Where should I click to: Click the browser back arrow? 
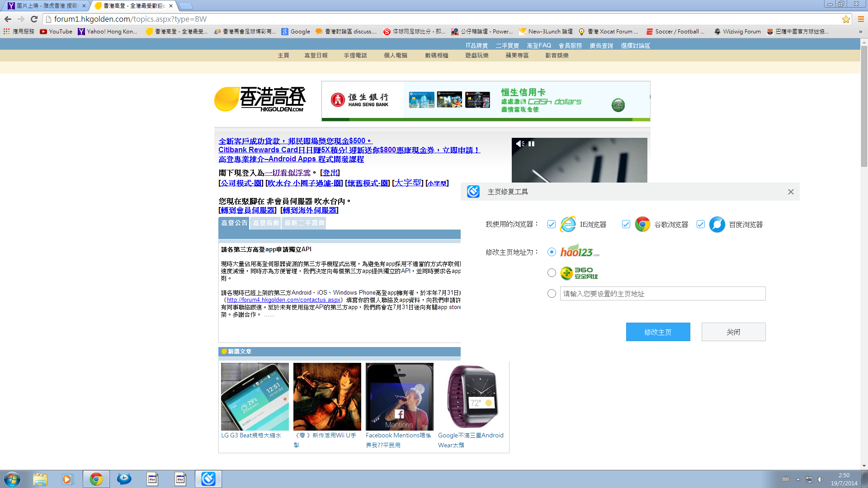(8, 19)
